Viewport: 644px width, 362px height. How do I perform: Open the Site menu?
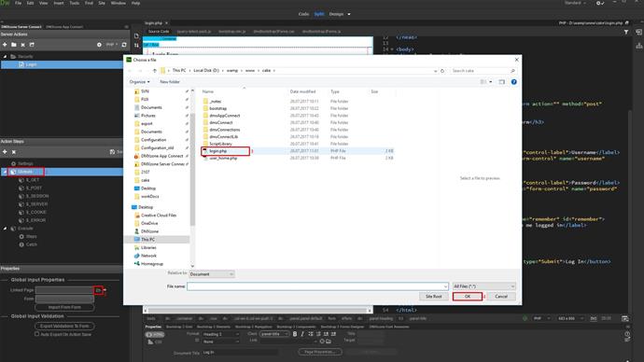[102, 3]
